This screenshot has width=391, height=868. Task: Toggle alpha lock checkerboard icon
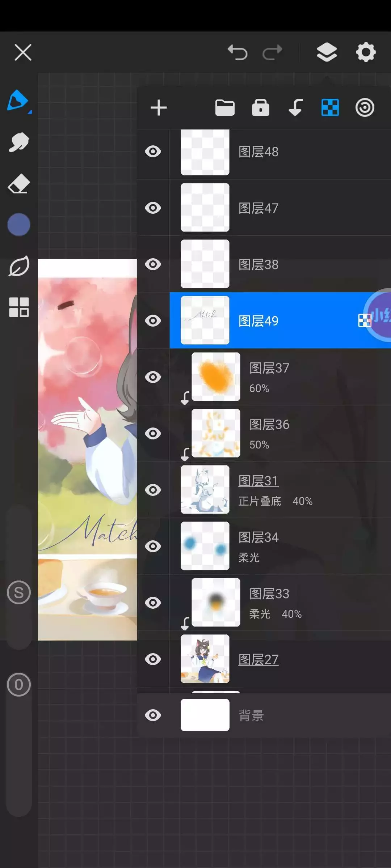330,108
